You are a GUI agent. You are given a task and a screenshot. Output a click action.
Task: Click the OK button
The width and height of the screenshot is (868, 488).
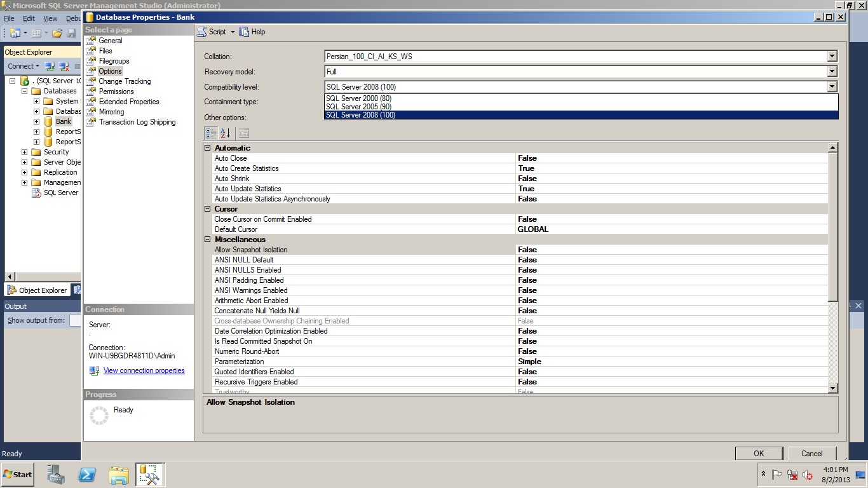[759, 454]
